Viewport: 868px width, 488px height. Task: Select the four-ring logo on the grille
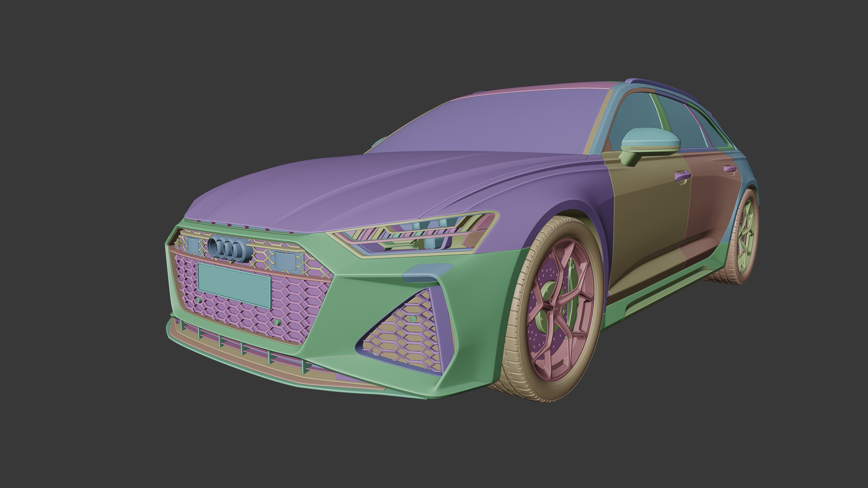click(x=230, y=249)
